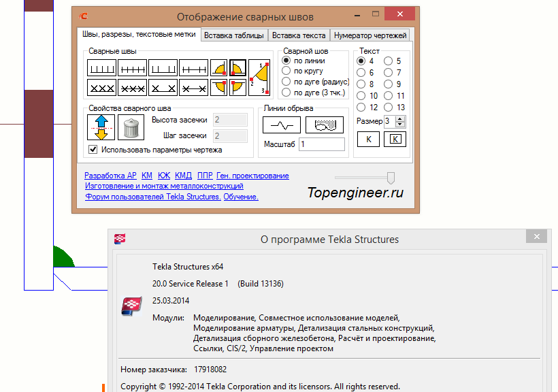Click the Размер value field
This screenshot has width=558, height=392.
tap(390, 121)
